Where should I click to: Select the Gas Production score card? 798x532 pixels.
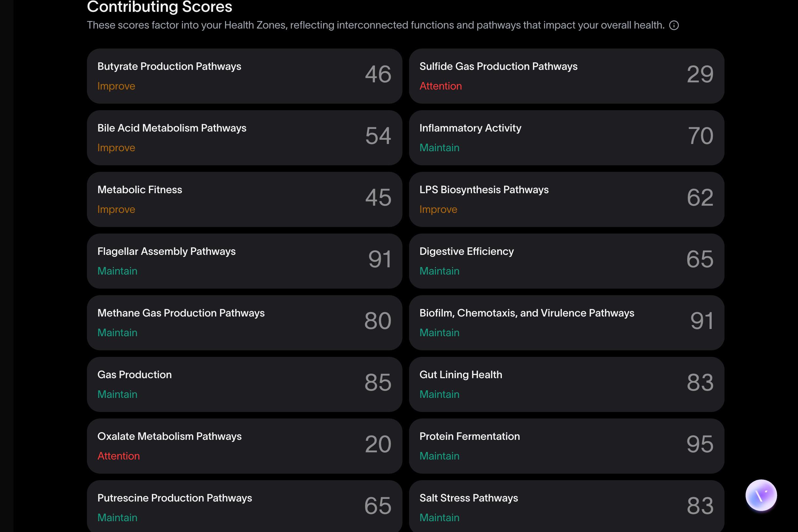pos(245,384)
